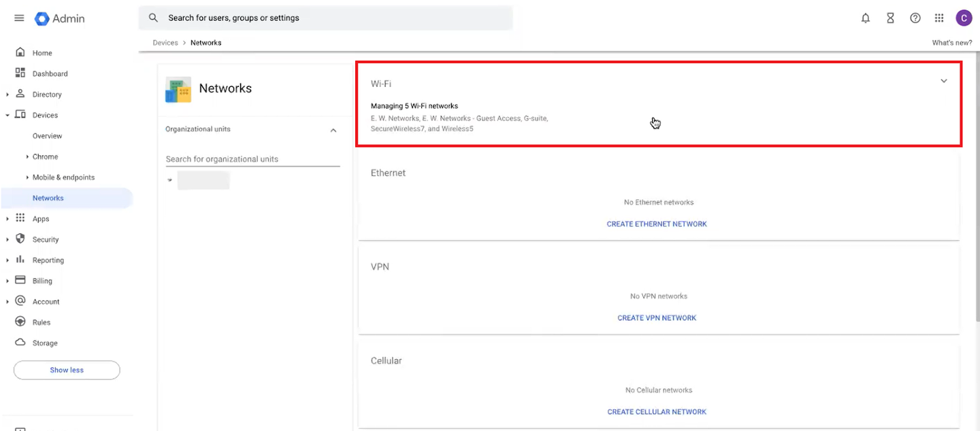Click the Billing card icon
980x431 pixels.
(20, 280)
